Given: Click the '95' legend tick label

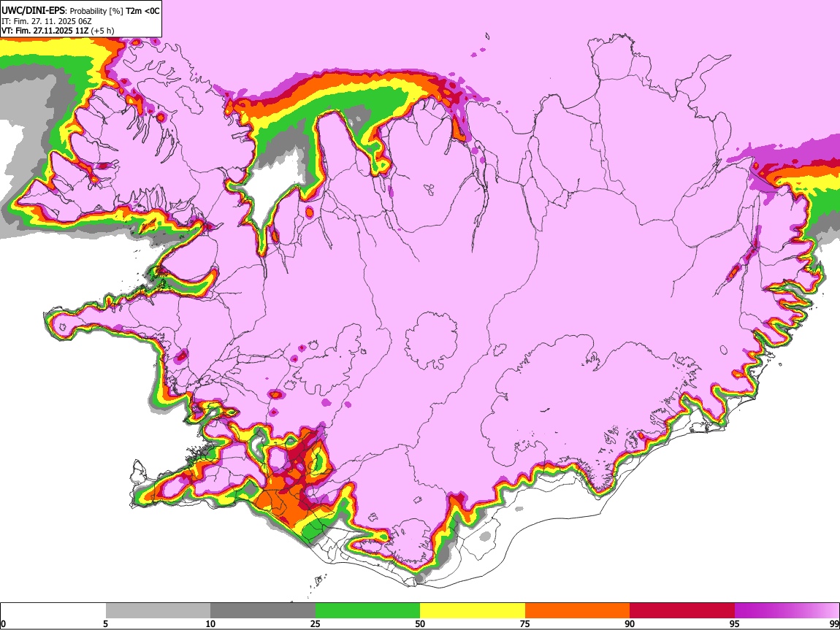Looking at the screenshot, I should [735, 624].
